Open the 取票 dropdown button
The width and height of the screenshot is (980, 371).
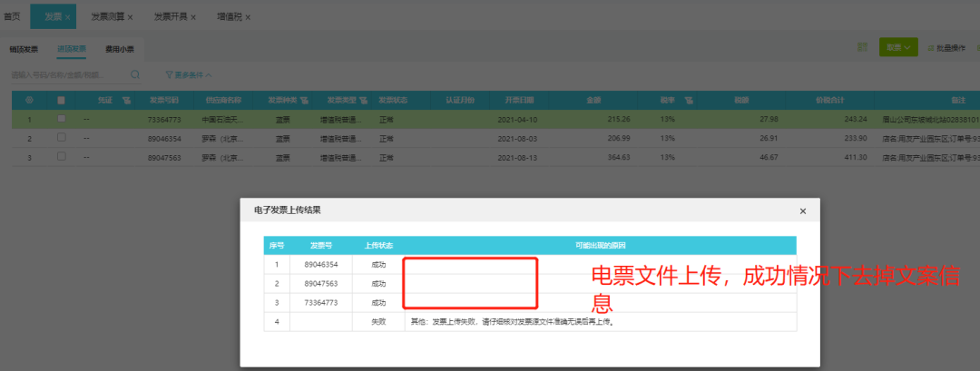(898, 47)
